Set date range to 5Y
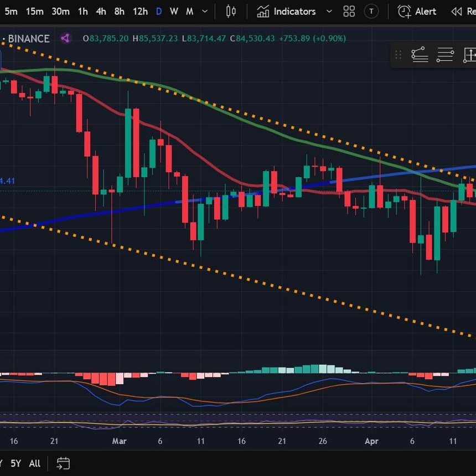 (x=16, y=463)
